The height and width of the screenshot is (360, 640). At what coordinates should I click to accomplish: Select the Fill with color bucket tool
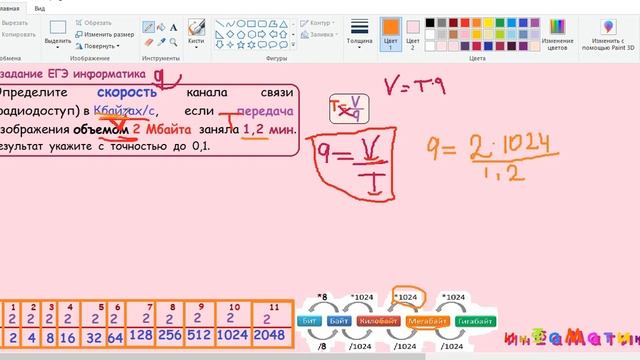pyautogui.click(x=161, y=27)
